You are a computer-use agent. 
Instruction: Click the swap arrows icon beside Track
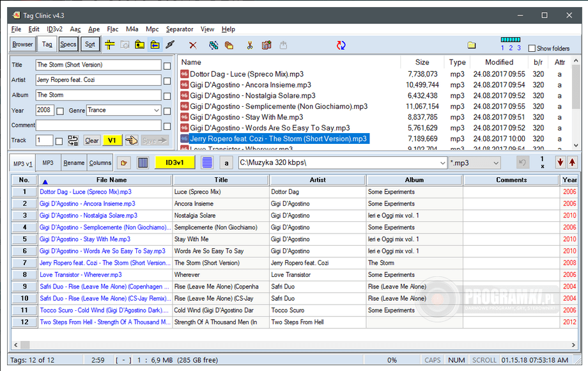pyautogui.click(x=73, y=141)
